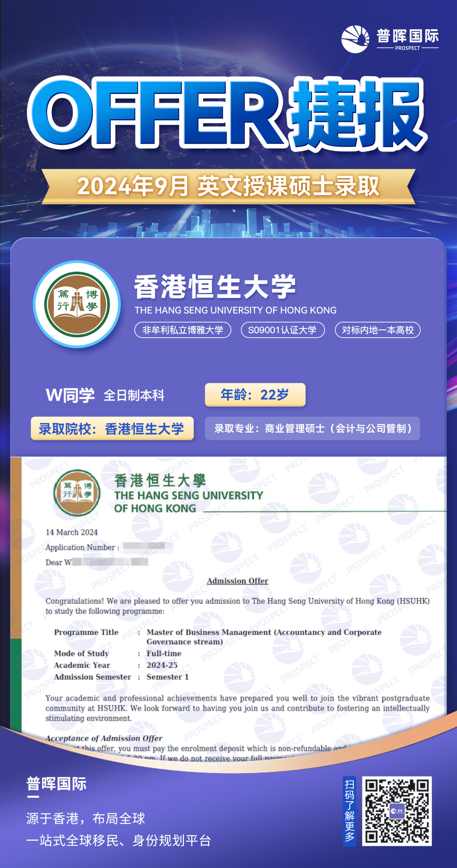This screenshot has height=868, width=457.
Task: Click the 源于香港，布局全球 slogan
Action: tap(86, 818)
